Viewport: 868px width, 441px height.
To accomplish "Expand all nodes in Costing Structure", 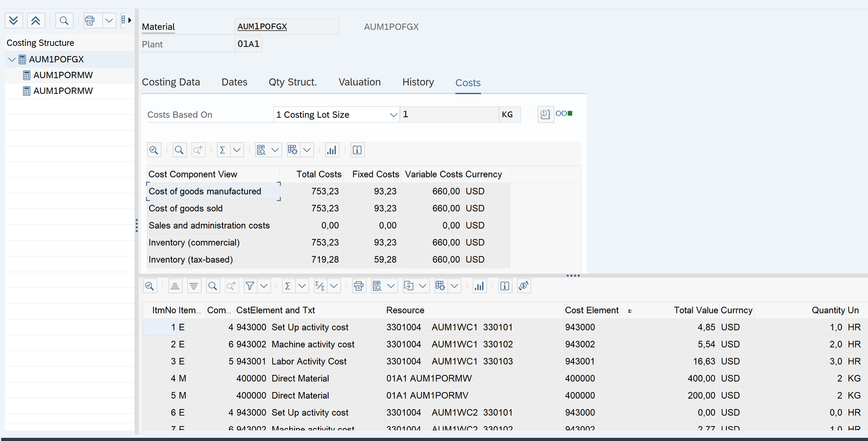I will [14, 21].
